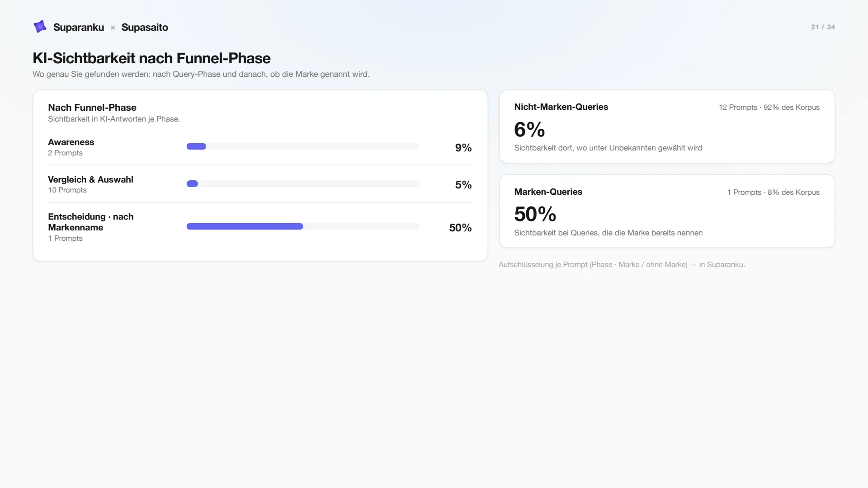The image size is (868, 488).
Task: Click the Entscheidung nach Markenname progress bar
Action: pyautogui.click(x=303, y=226)
